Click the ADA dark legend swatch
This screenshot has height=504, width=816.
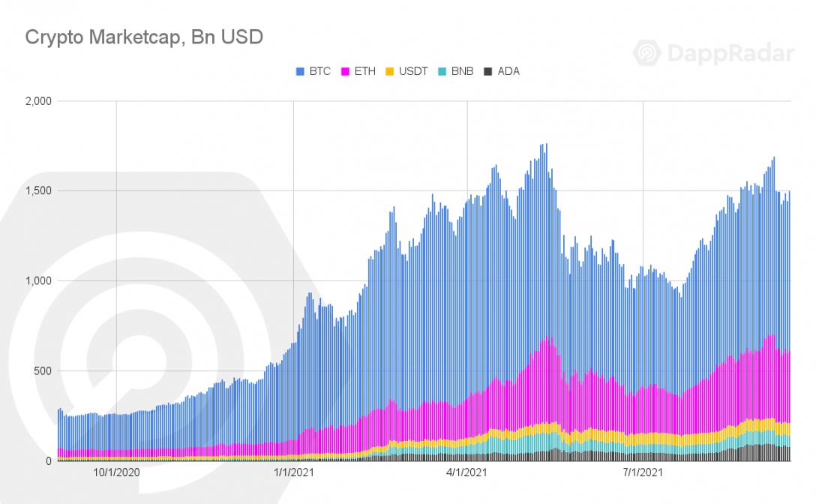488,72
